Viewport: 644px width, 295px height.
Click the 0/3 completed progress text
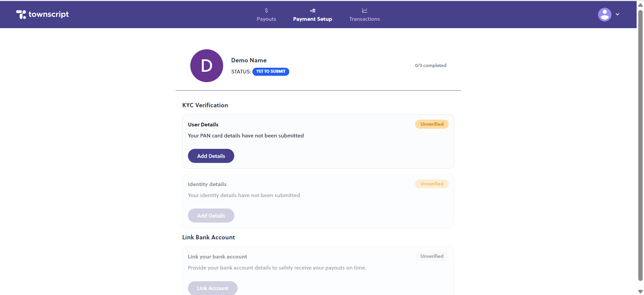431,65
